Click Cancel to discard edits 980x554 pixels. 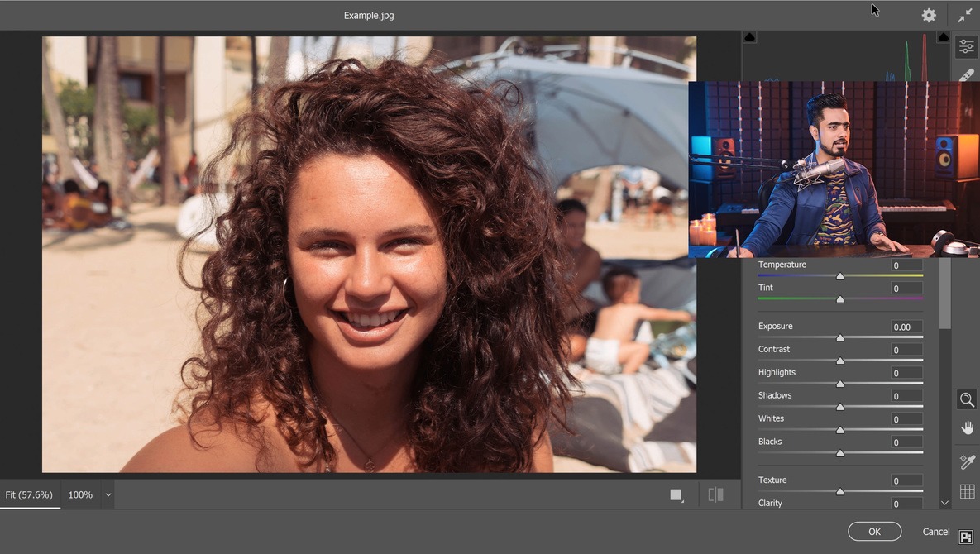935,532
